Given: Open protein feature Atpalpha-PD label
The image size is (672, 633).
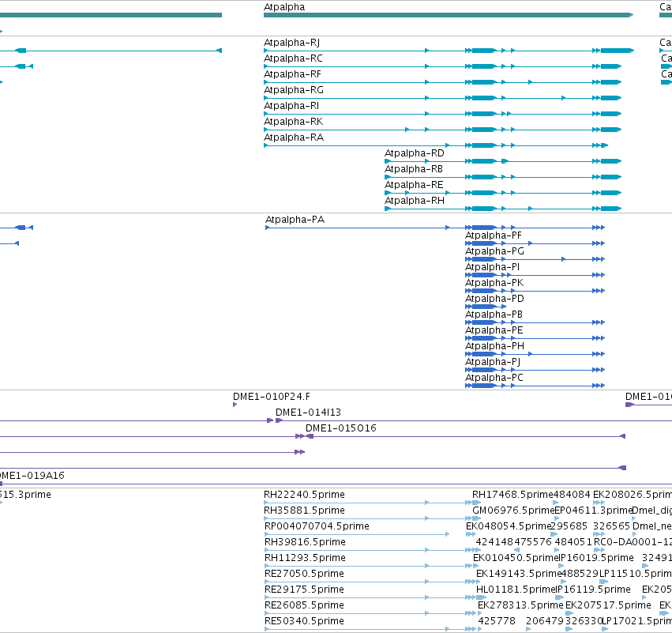Looking at the screenshot, I should click(x=494, y=300).
